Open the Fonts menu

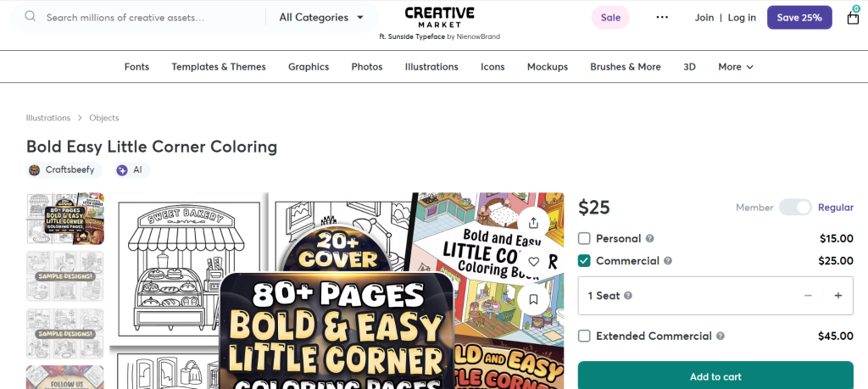coord(136,67)
